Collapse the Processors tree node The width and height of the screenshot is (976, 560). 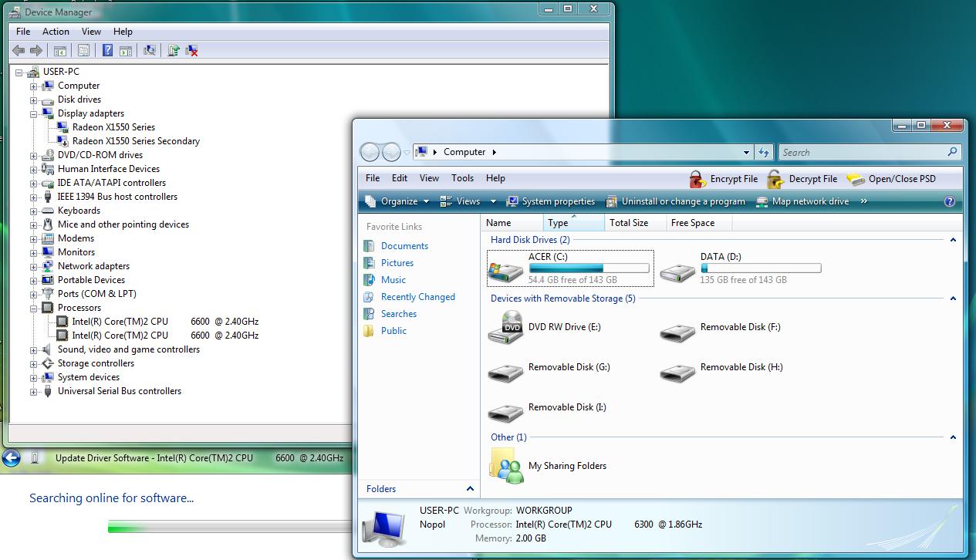click(34, 308)
